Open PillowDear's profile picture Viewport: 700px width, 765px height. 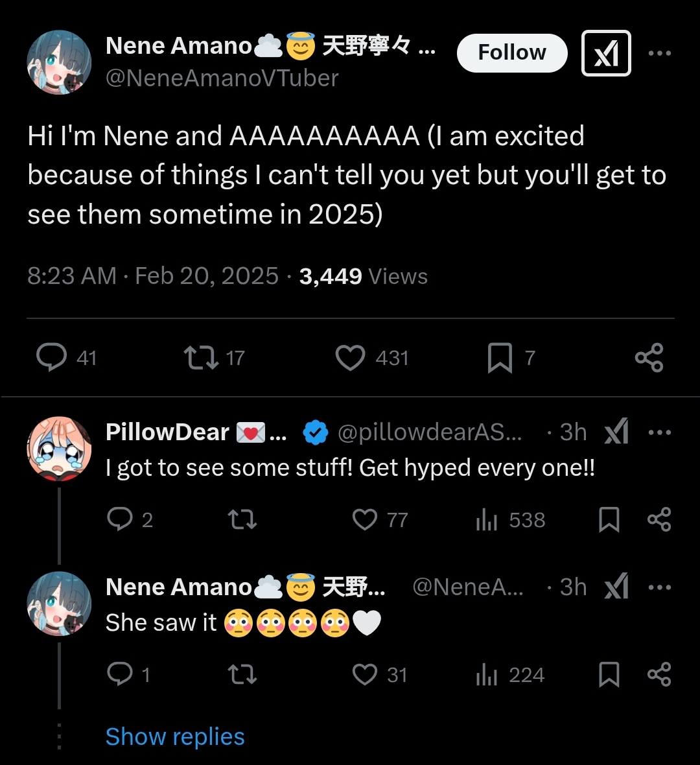(59, 449)
